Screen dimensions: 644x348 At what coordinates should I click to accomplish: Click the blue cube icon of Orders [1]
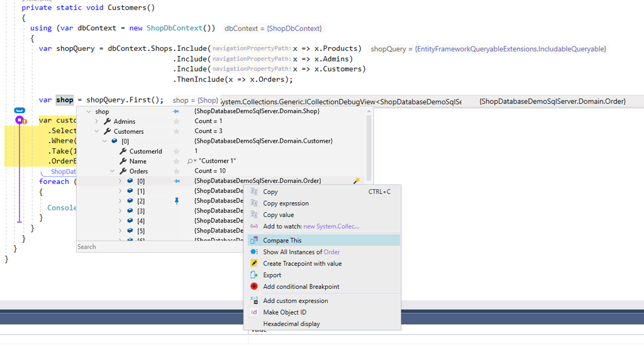click(x=130, y=190)
